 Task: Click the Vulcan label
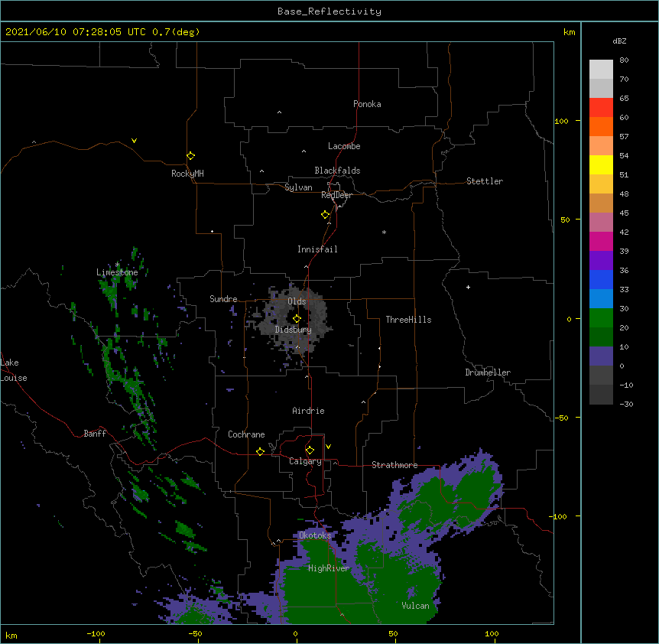coord(415,606)
